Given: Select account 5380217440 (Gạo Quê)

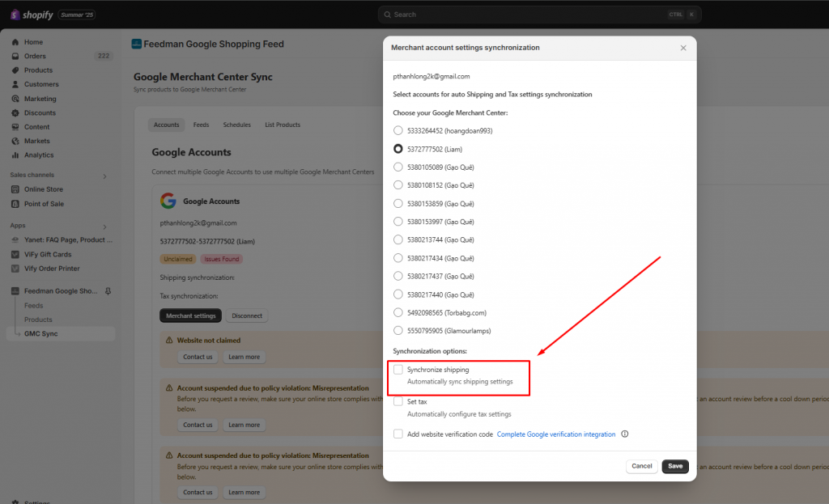Looking at the screenshot, I should click(x=398, y=294).
